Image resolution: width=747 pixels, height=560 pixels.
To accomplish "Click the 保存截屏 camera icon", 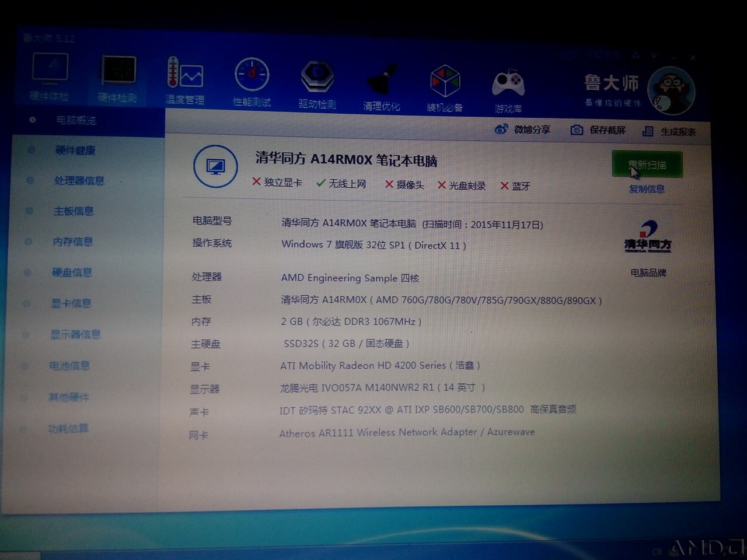I will tap(577, 130).
